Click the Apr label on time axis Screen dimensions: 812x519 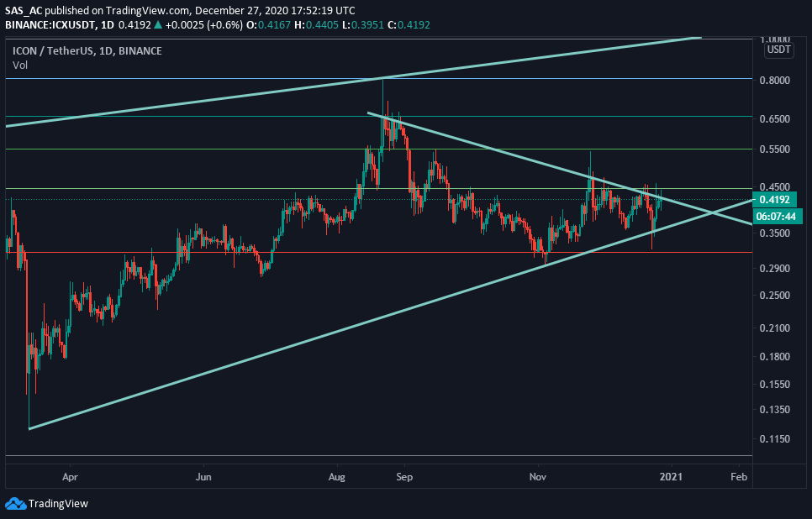[x=70, y=476]
